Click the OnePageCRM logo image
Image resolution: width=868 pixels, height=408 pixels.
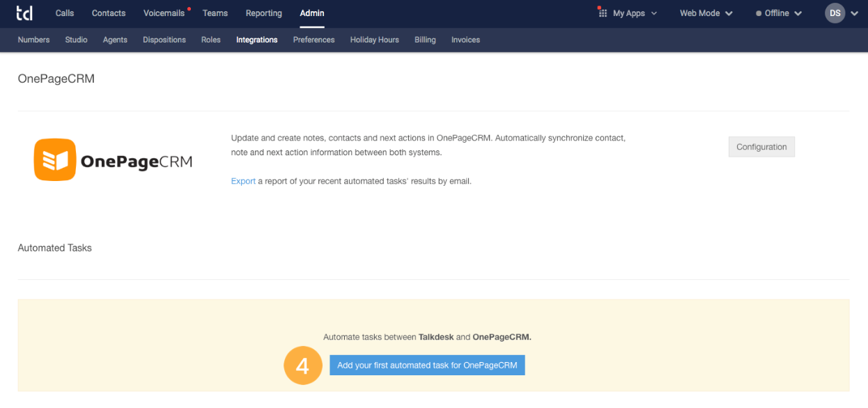[113, 160]
